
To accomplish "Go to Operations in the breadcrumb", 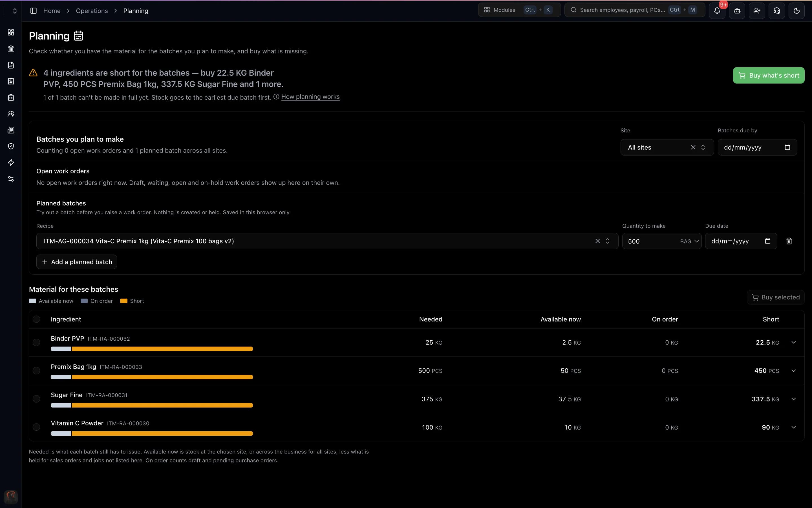I will pos(92,11).
